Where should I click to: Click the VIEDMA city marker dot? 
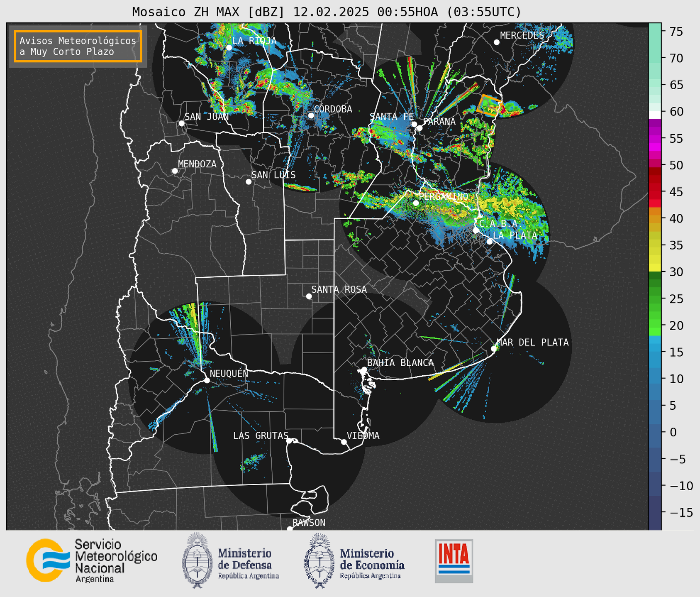pos(344,442)
